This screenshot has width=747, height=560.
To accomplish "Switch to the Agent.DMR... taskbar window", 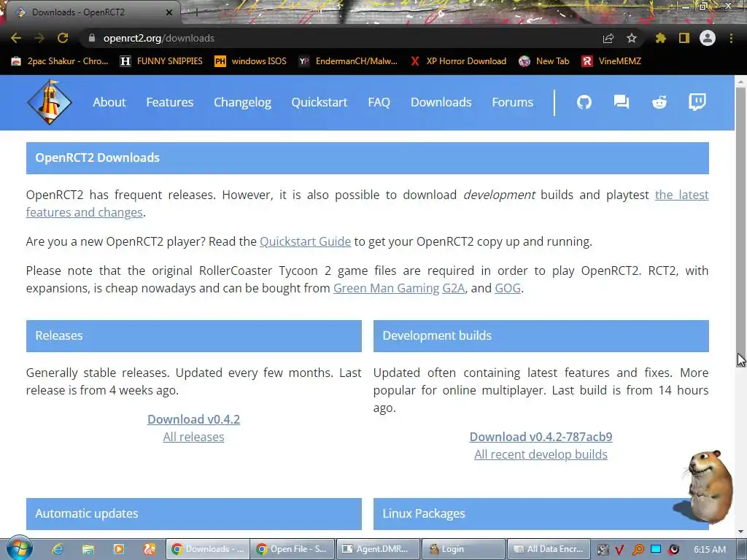I will point(378,549).
